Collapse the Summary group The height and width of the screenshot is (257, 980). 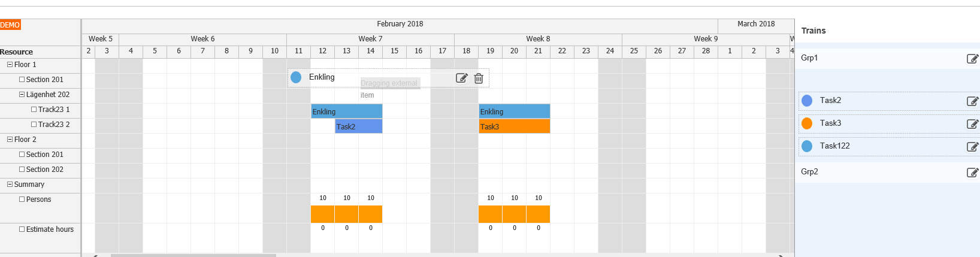(x=10, y=184)
